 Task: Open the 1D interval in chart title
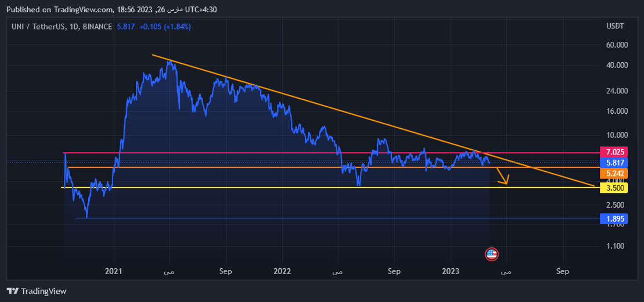[73, 27]
